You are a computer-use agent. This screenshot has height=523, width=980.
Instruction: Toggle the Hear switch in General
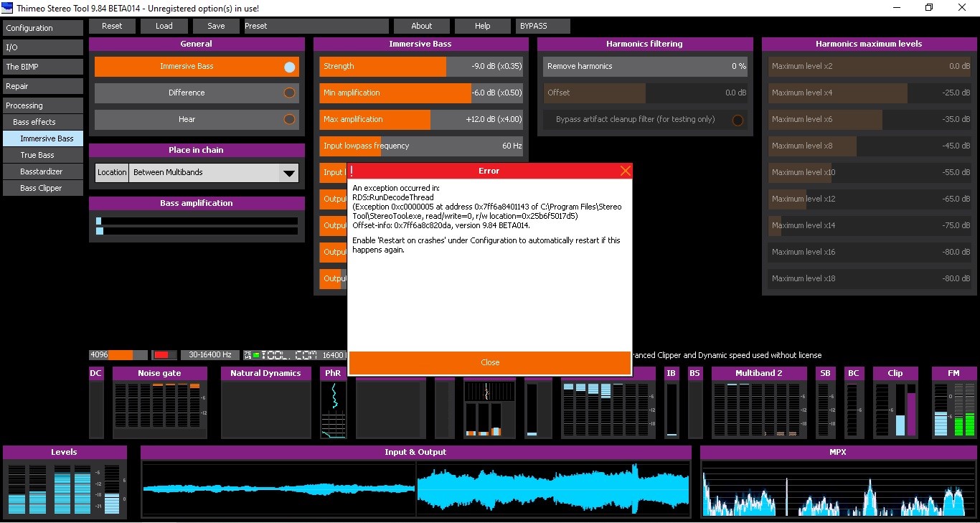(x=289, y=120)
